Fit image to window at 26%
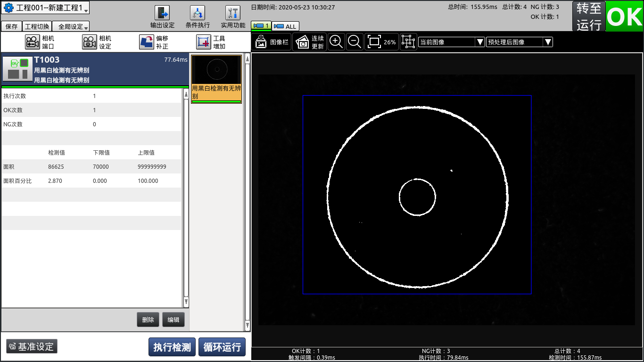 tap(381, 42)
